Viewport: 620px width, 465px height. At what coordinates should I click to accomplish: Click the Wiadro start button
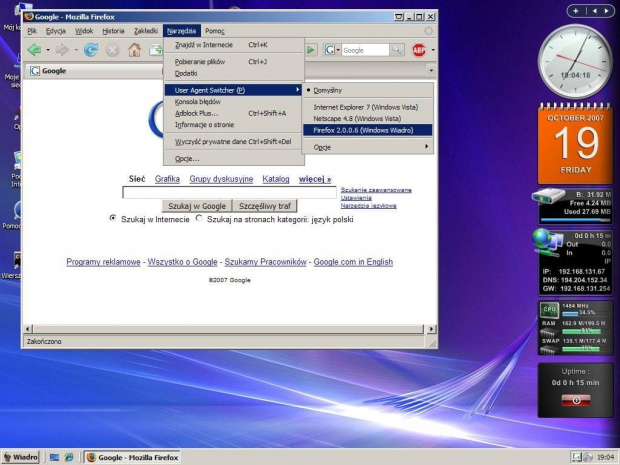21,457
